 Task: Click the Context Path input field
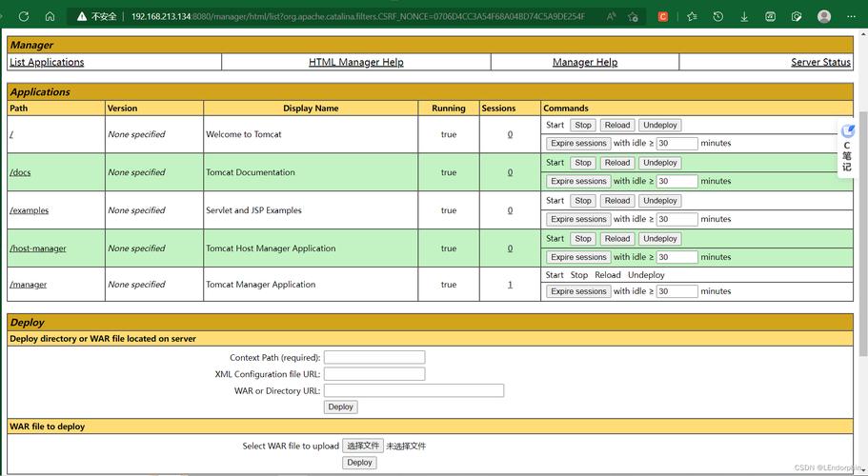[x=373, y=358]
